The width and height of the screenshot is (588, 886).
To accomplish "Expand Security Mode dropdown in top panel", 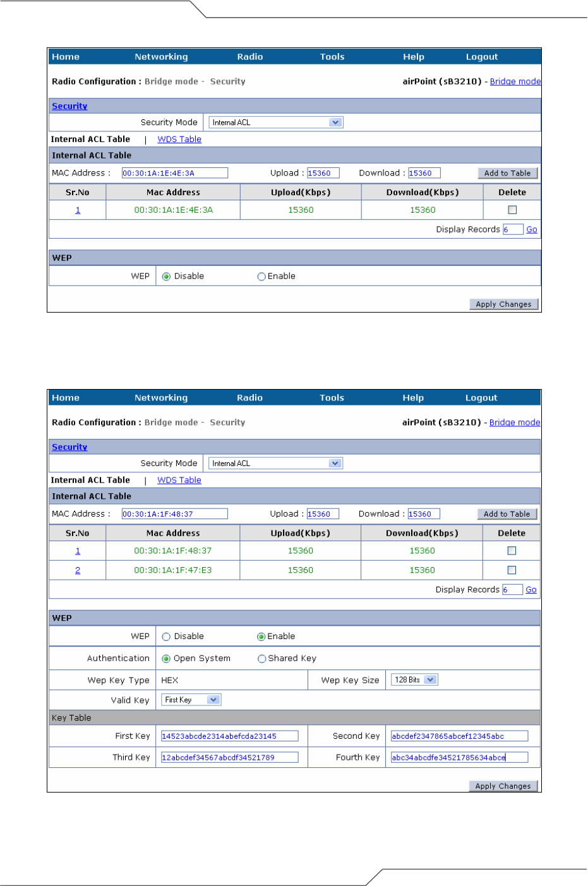I will pos(276,123).
